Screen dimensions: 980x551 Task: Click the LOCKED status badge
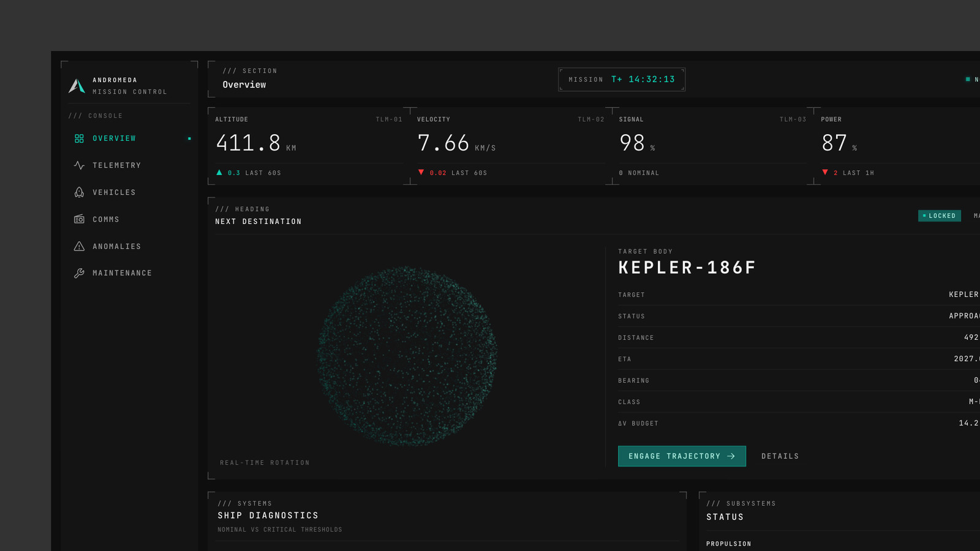pos(940,216)
